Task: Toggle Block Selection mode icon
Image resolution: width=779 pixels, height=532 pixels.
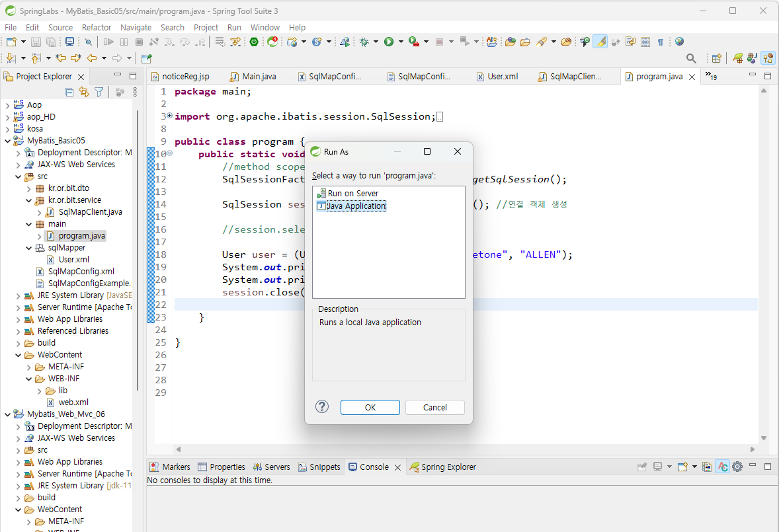Action: [x=645, y=42]
